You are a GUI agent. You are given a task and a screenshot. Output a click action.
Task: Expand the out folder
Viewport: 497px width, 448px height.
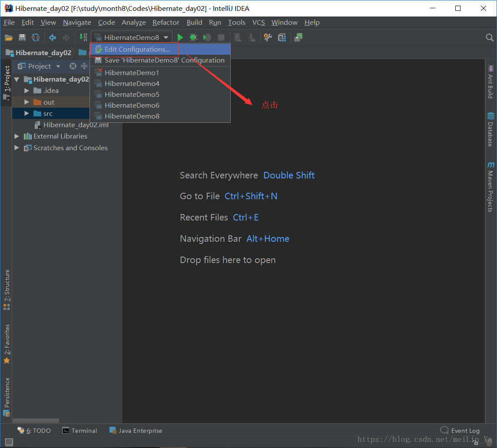pyautogui.click(x=27, y=102)
